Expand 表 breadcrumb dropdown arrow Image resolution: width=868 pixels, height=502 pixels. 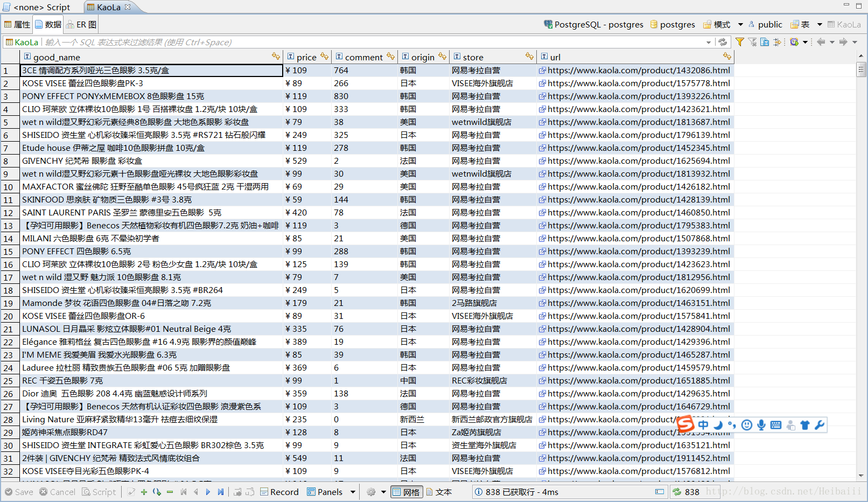[x=820, y=24]
